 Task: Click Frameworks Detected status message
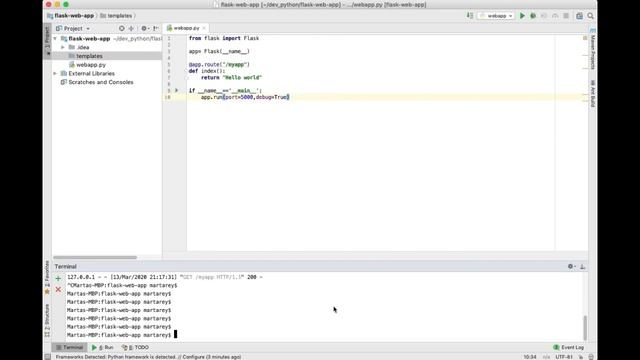click(x=148, y=357)
